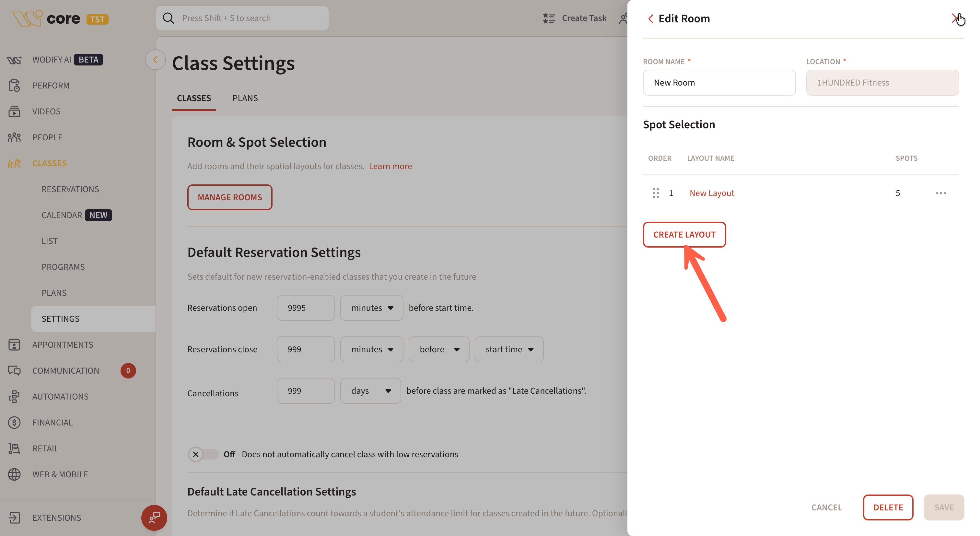The width and height of the screenshot is (980, 536).
Task: Open the New Layout link
Action: click(711, 193)
